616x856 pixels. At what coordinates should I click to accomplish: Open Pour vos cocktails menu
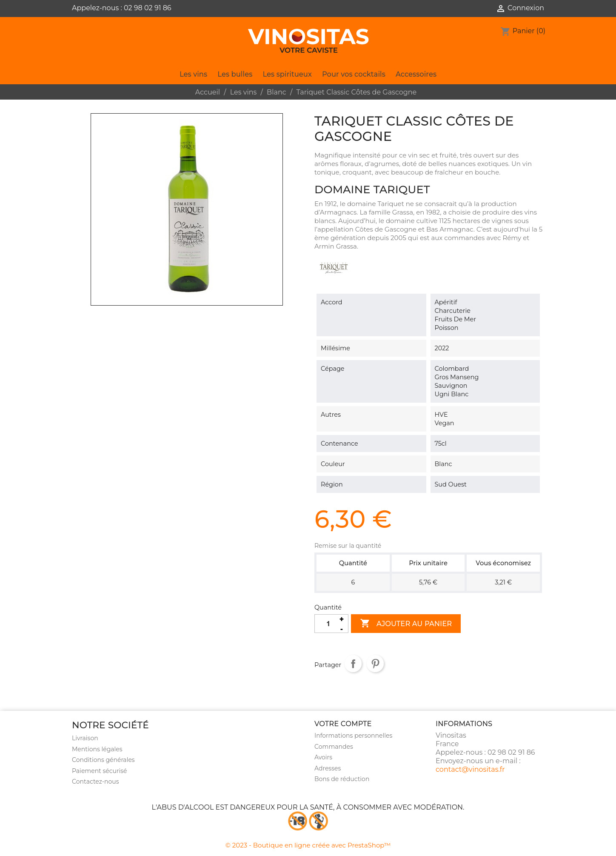pyautogui.click(x=354, y=74)
